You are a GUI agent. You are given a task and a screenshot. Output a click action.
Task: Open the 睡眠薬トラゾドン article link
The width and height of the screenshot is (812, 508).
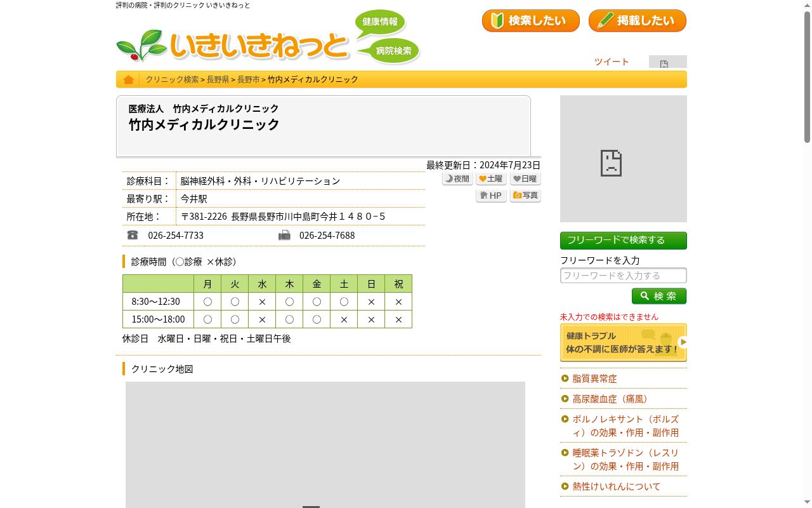625,460
